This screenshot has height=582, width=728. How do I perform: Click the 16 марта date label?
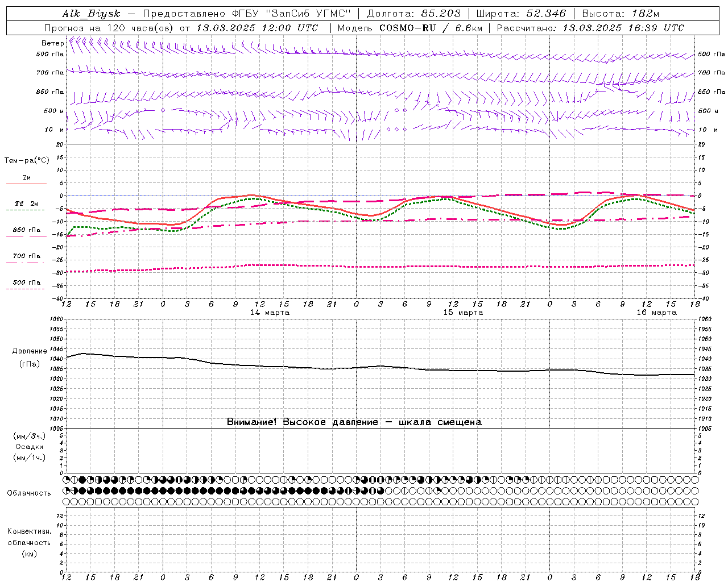pos(656,313)
